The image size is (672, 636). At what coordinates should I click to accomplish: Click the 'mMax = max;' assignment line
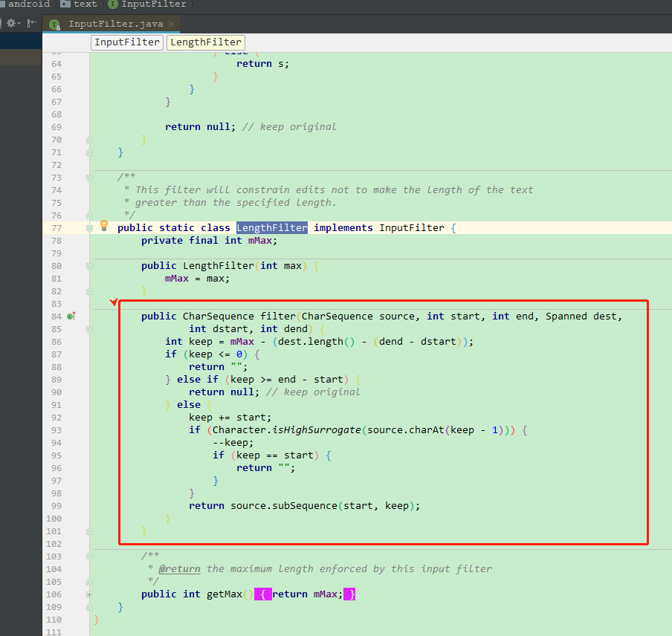point(197,279)
